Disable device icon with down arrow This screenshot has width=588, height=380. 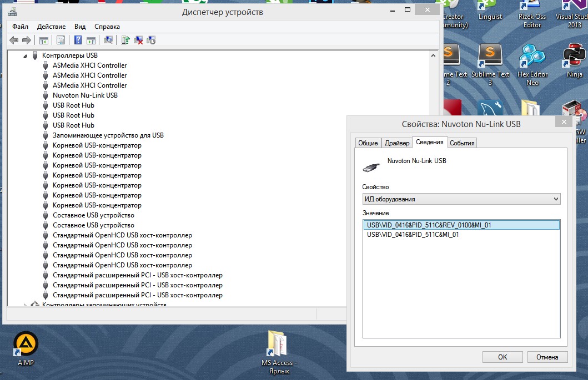coord(151,40)
